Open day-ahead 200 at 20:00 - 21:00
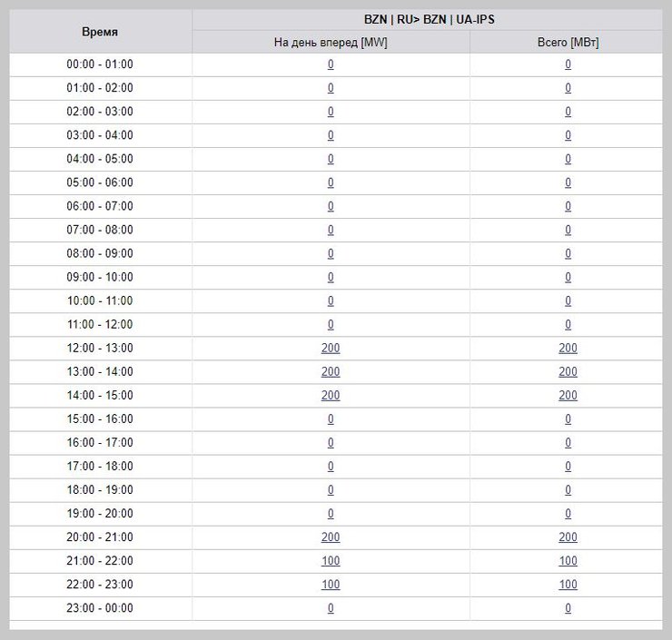 pyautogui.click(x=331, y=537)
